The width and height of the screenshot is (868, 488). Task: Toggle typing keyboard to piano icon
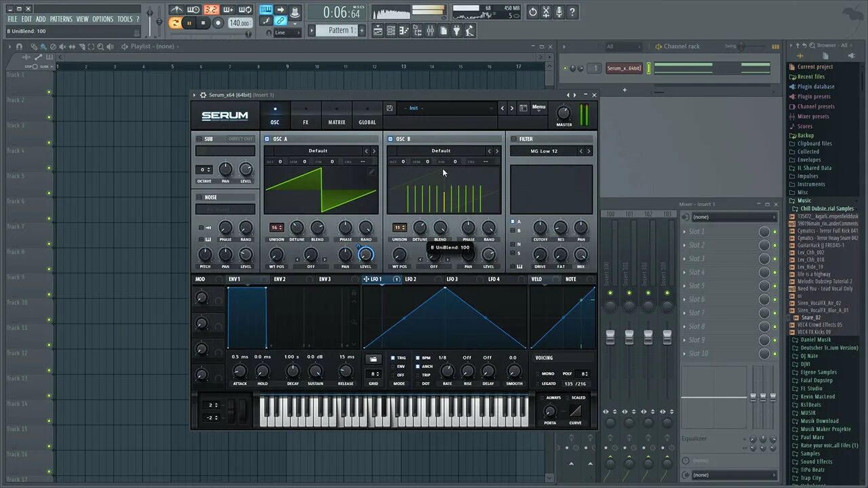coord(266,9)
